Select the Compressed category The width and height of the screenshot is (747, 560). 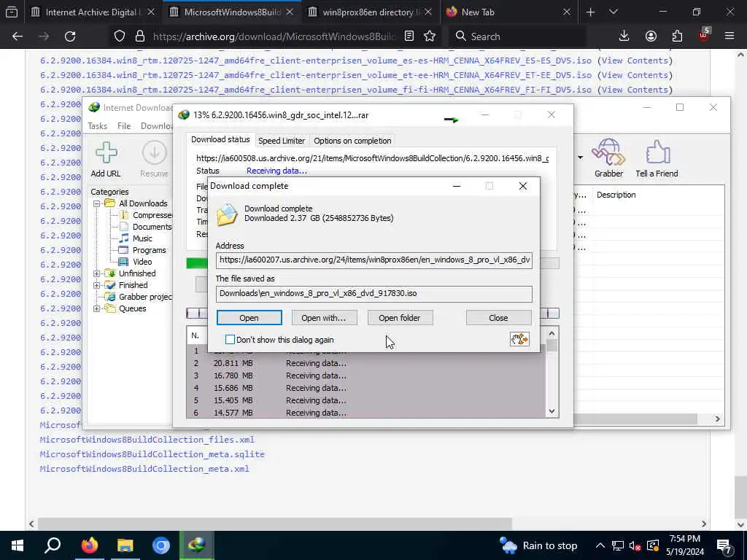(146, 215)
